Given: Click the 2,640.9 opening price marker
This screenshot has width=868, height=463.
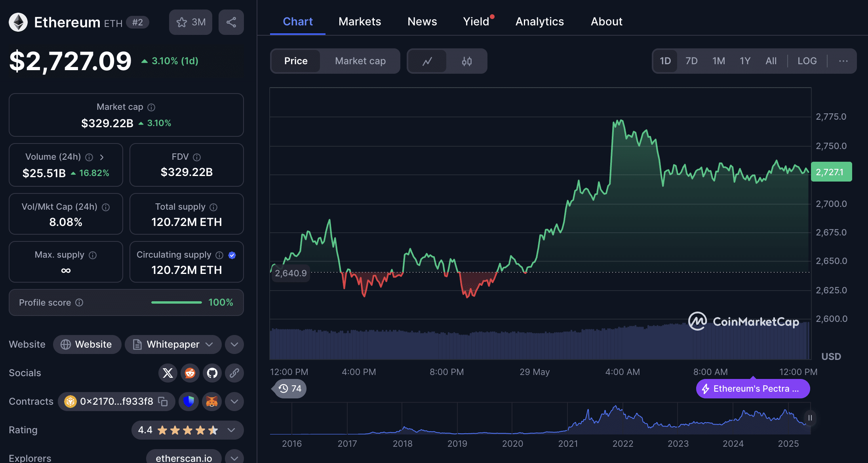Looking at the screenshot, I should coord(291,273).
